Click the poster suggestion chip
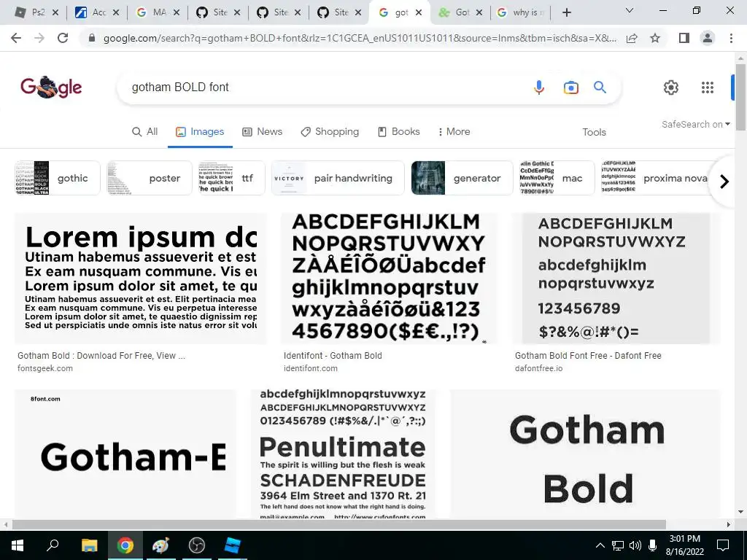Image resolution: width=747 pixels, height=560 pixels. [149, 178]
